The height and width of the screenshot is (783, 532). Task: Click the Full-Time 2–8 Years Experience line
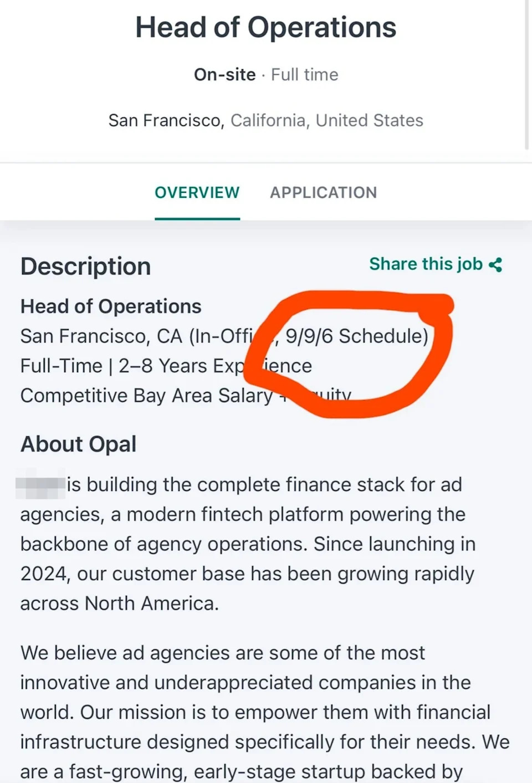pos(133,366)
